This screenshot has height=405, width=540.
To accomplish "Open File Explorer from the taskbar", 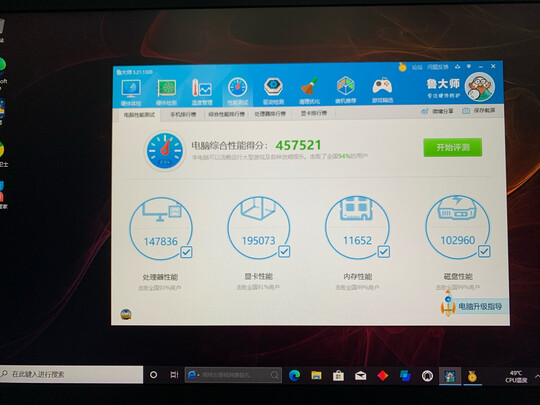I will coord(316,375).
